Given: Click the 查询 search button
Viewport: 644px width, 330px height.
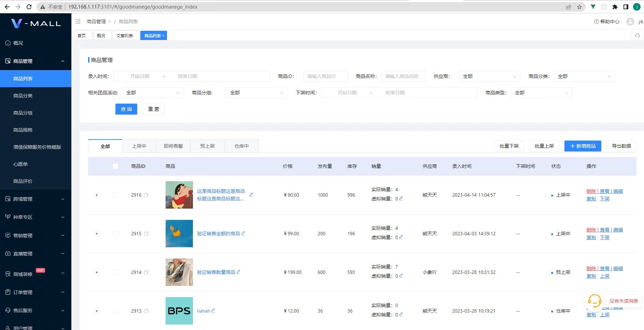Looking at the screenshot, I should tap(126, 109).
